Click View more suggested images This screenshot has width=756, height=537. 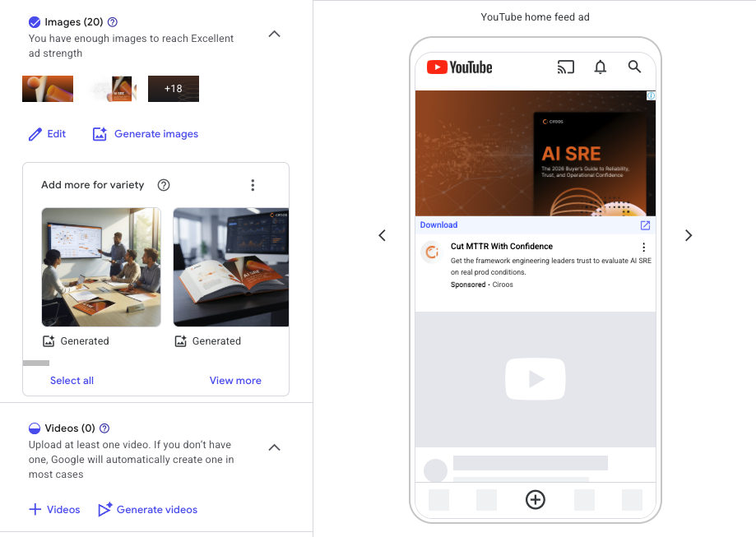pyautogui.click(x=235, y=380)
